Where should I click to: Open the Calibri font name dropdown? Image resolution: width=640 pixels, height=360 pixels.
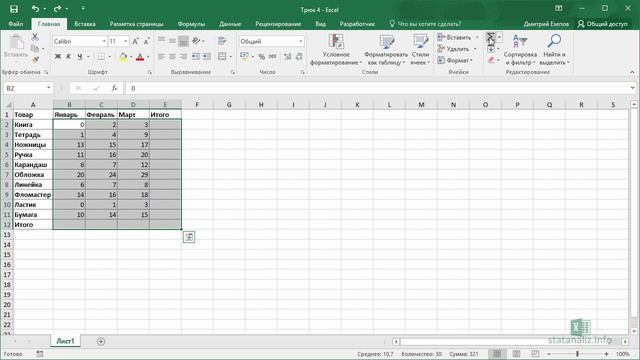tap(104, 41)
